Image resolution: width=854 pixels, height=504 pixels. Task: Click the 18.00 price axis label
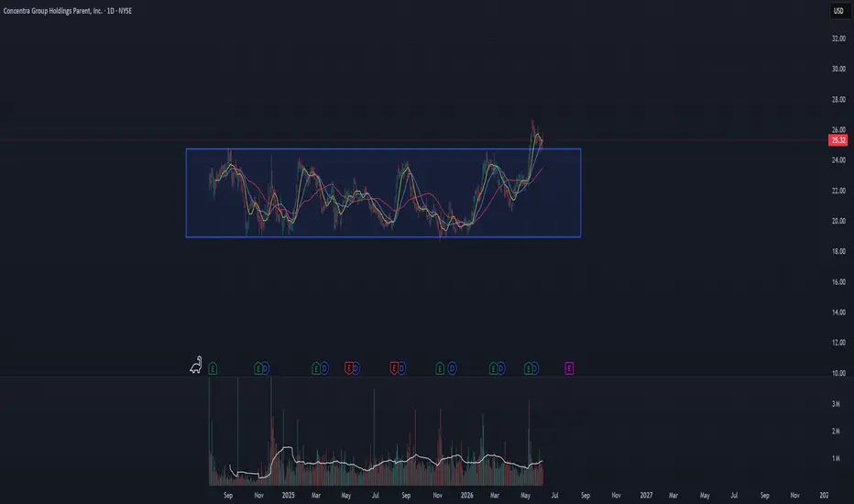[x=838, y=252]
